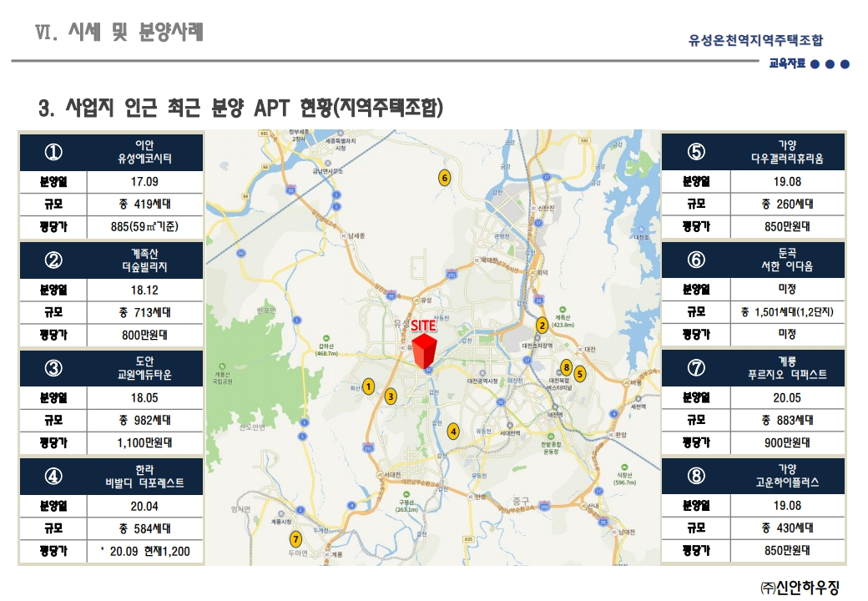This screenshot has width=868, height=601.
Task: Click the 18.12 sale date cell
Action: point(144,290)
